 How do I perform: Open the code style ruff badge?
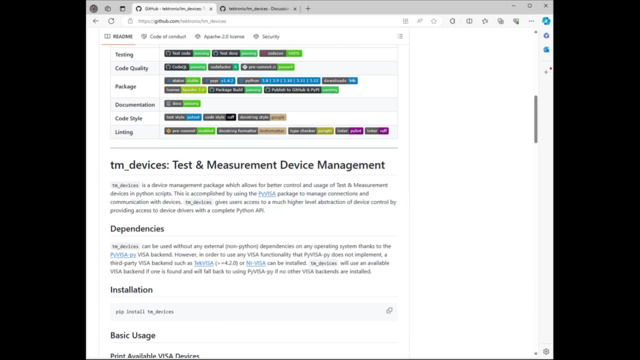220,117
